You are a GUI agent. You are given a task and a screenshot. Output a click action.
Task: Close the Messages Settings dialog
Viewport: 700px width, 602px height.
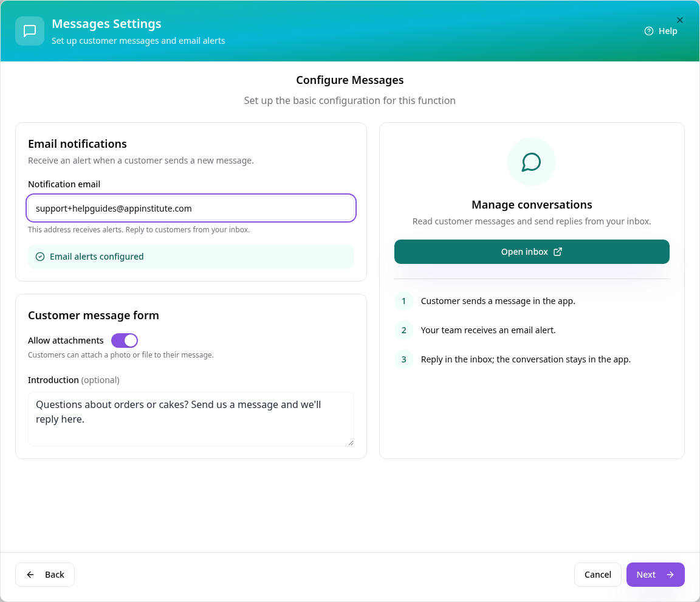[x=679, y=20]
